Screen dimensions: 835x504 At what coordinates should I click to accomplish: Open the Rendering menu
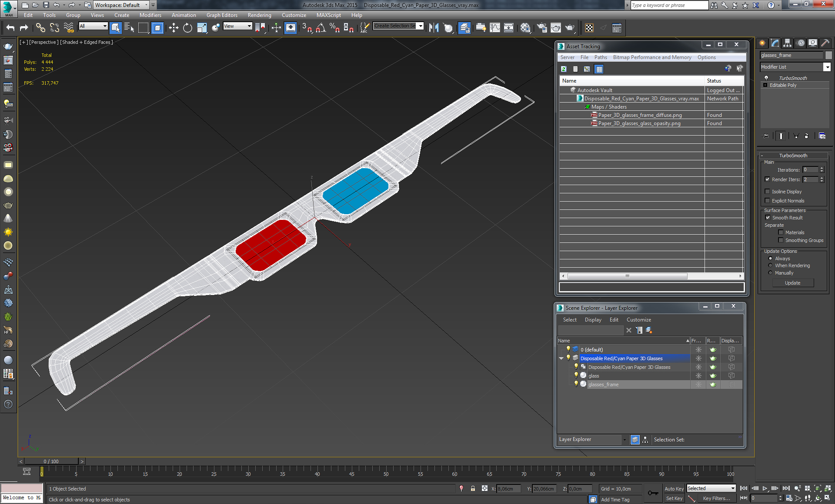point(259,15)
